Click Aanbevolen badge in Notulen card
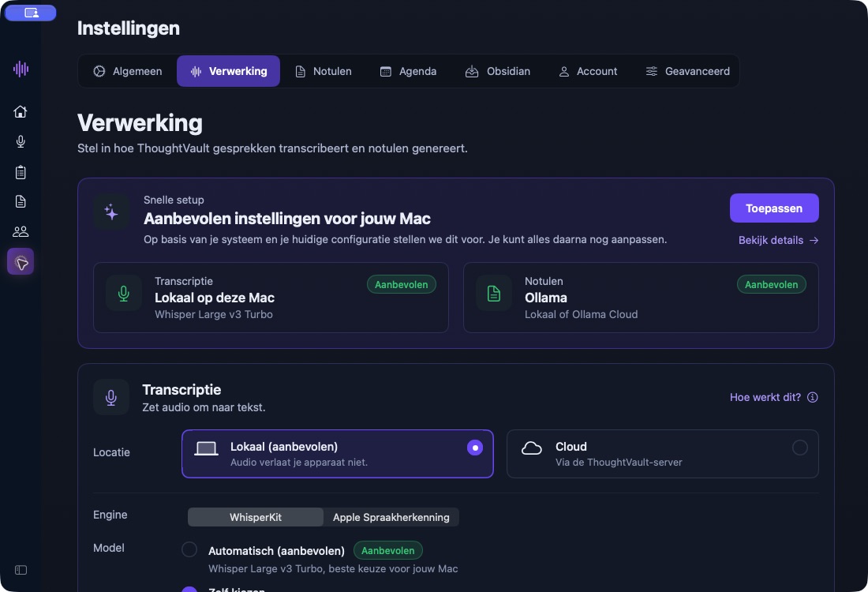The height and width of the screenshot is (592, 868). (x=771, y=285)
